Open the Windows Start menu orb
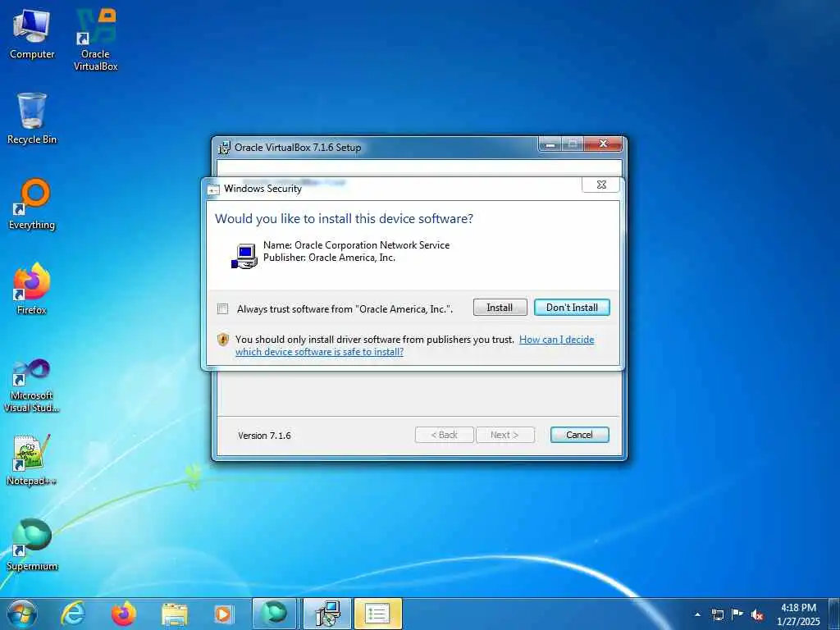840x630 pixels. coord(22,614)
